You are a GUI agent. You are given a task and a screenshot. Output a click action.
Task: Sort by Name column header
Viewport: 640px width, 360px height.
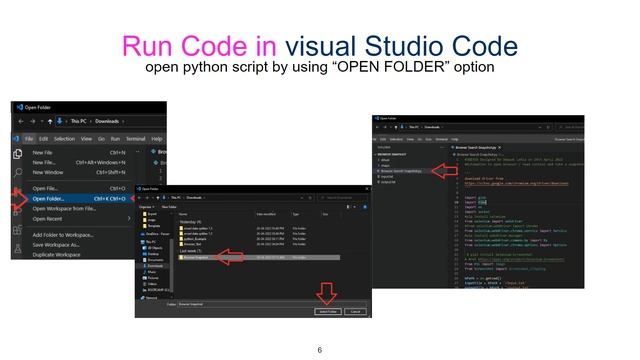click(183, 214)
